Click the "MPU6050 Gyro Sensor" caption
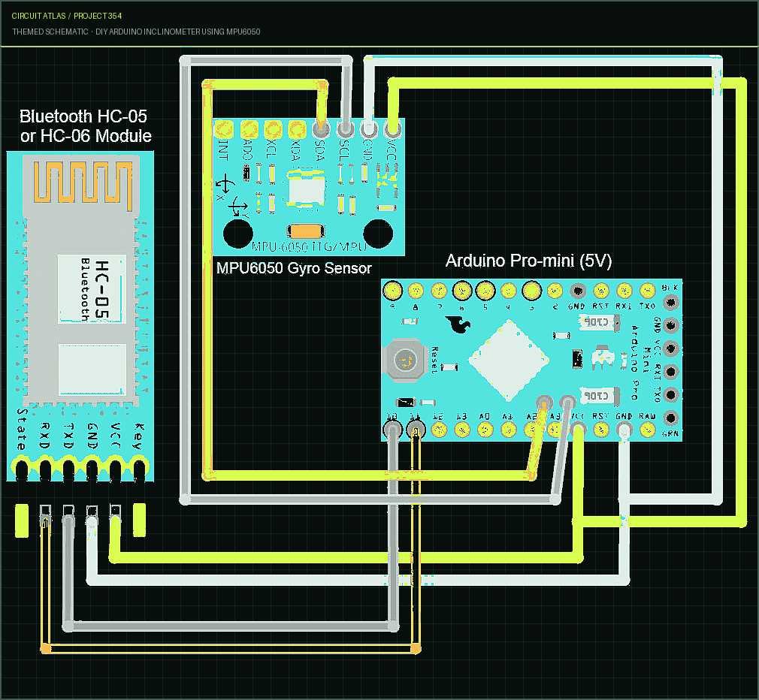Screen dimensions: 759x700 click(x=294, y=268)
